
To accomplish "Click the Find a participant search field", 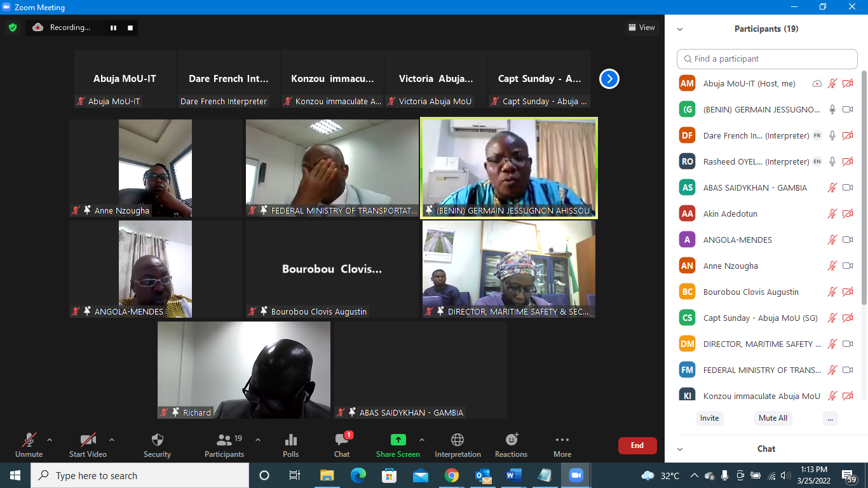I will (x=767, y=59).
